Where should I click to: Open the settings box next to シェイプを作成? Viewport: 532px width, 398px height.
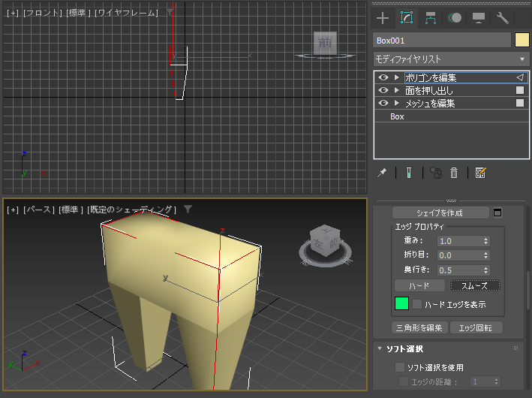pyautogui.click(x=497, y=213)
